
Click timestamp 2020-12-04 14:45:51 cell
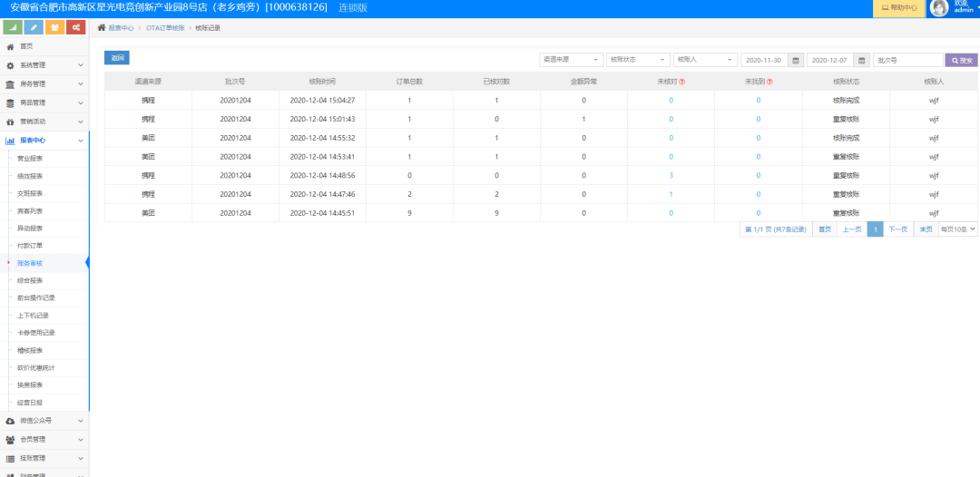pyautogui.click(x=322, y=213)
